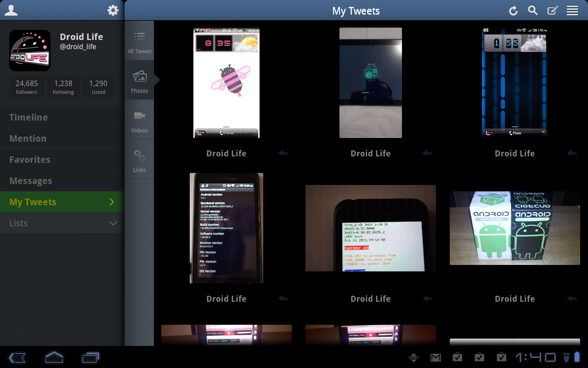Refresh My Tweets with the reload icon
This screenshot has height=368, width=588.
click(513, 11)
